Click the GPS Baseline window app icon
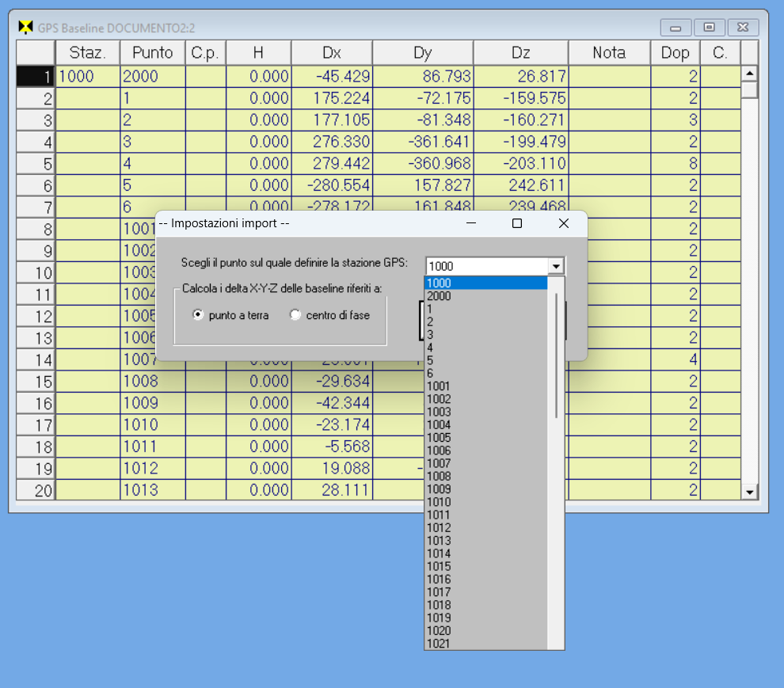This screenshot has width=784, height=688. click(x=25, y=28)
